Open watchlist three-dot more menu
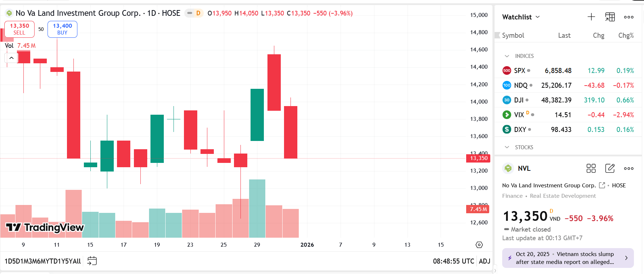This screenshot has height=274, width=644. tap(629, 17)
